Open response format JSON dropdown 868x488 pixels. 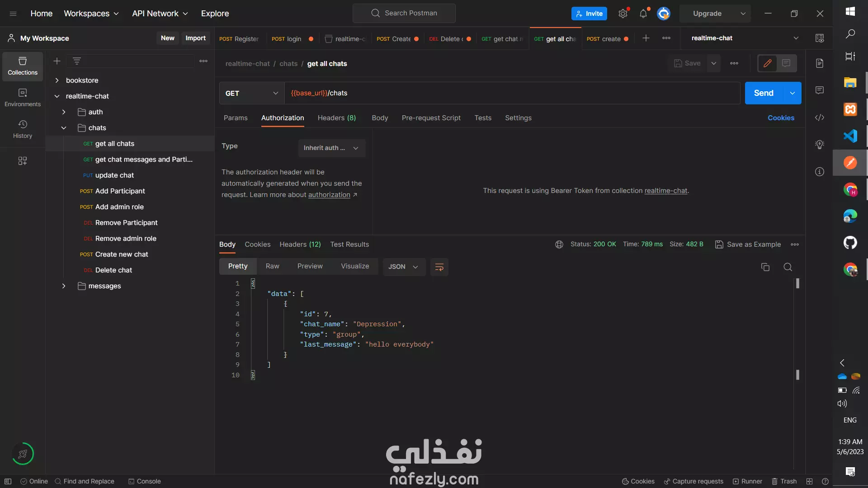[404, 267]
